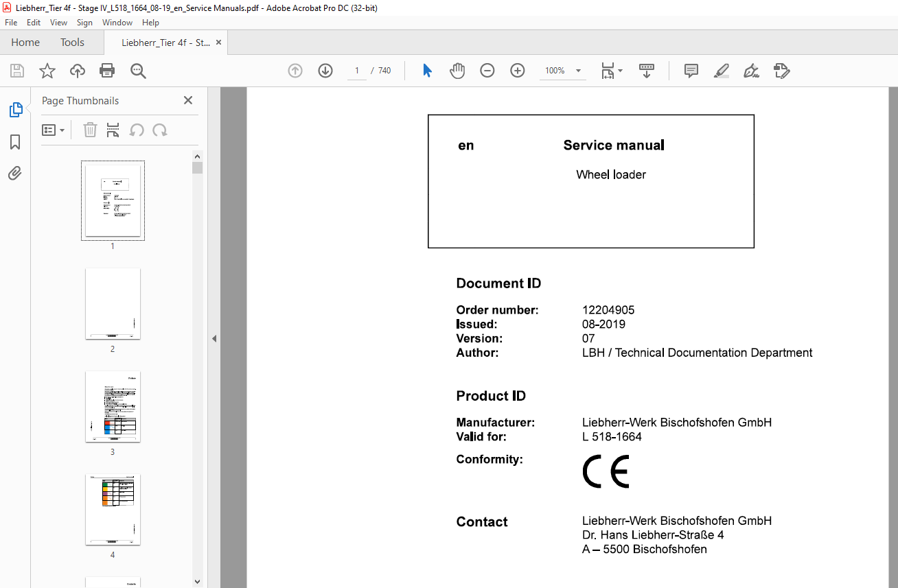
Task: Open the Edit menu
Action: [34, 23]
